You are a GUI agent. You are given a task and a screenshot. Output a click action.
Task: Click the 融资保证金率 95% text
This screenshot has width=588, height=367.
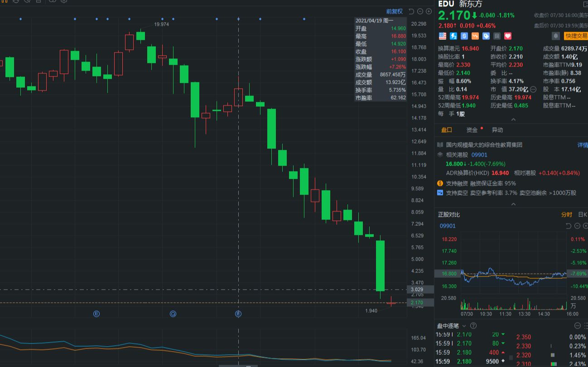493,183
